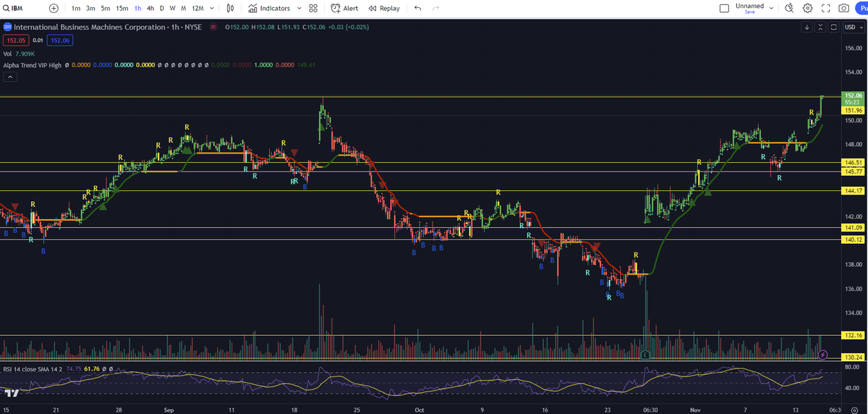The width and height of the screenshot is (868, 414).
Task: Start bar Replay mode
Action: click(383, 9)
